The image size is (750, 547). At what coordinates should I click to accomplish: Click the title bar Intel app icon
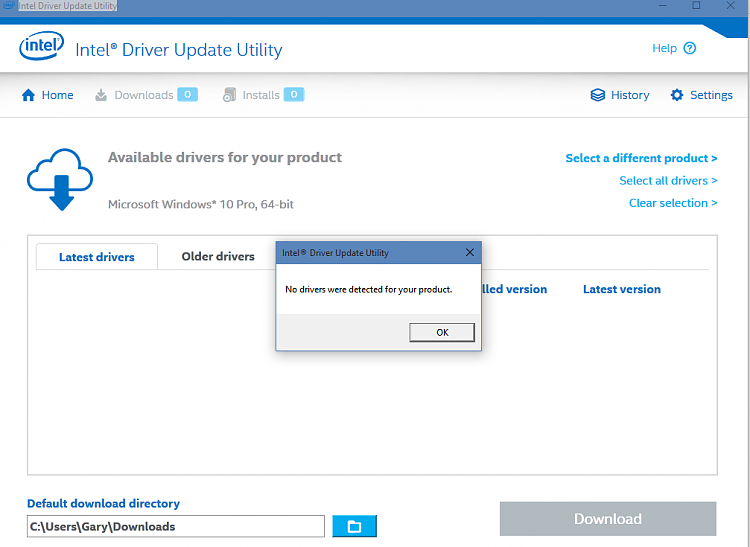9,5
